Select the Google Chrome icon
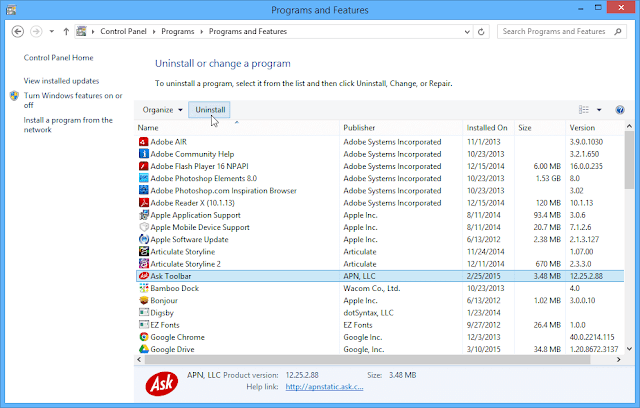This screenshot has height=408, width=640. click(x=144, y=337)
